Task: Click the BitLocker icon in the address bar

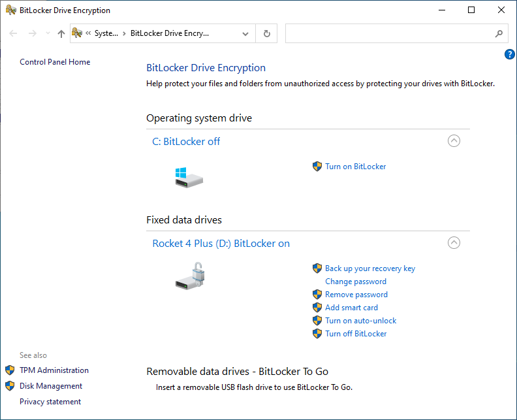Action: pos(77,33)
